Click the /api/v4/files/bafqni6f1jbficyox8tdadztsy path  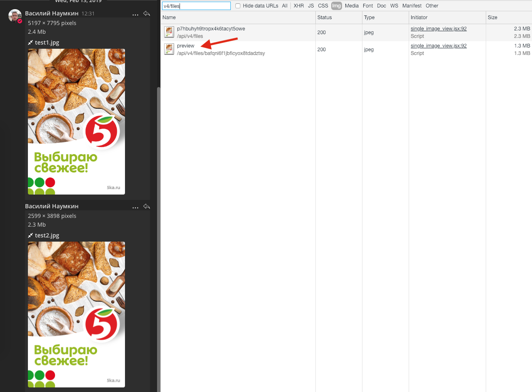(x=221, y=53)
